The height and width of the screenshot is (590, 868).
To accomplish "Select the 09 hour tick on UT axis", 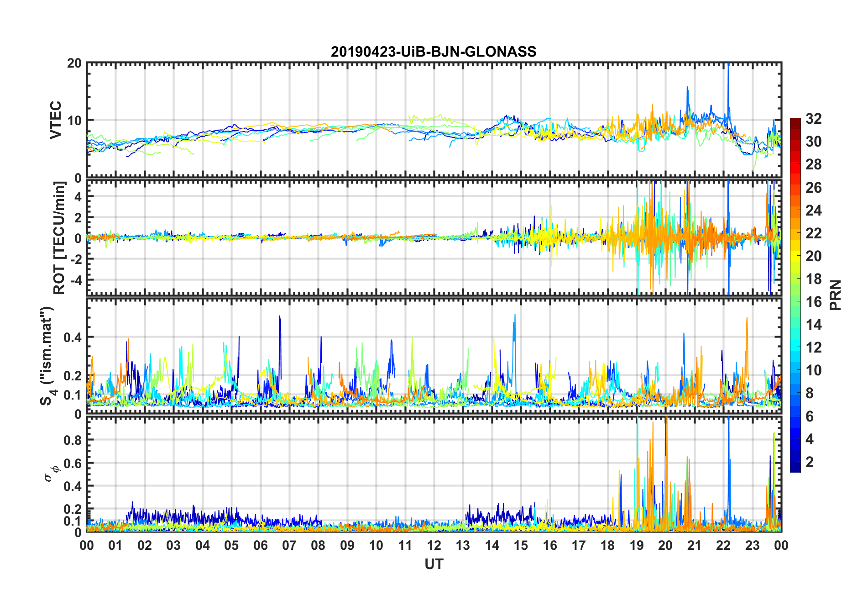I will tap(347, 545).
